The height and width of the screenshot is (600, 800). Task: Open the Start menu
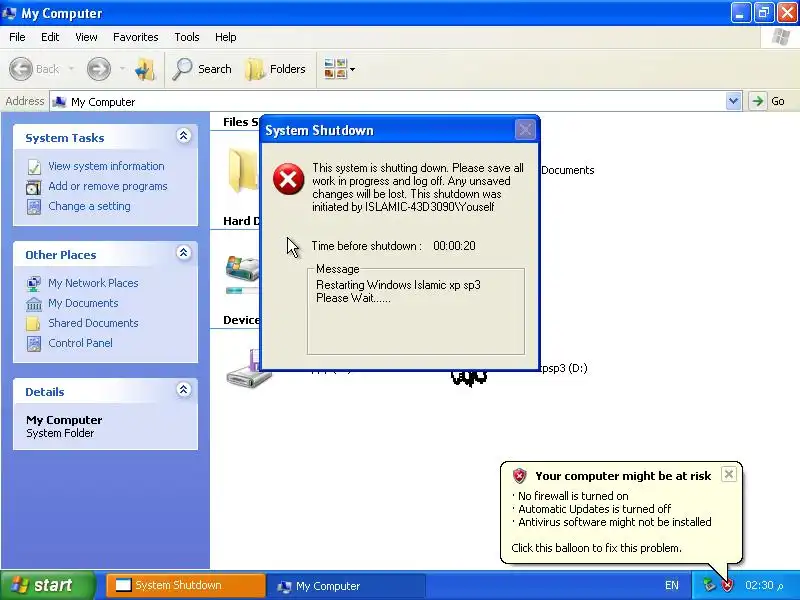pyautogui.click(x=48, y=585)
